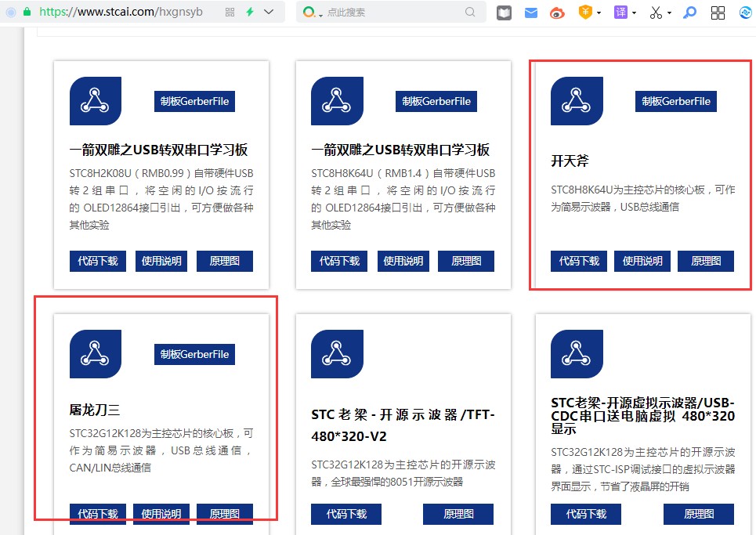Download 制板GerberFile for 开天斧

click(676, 101)
